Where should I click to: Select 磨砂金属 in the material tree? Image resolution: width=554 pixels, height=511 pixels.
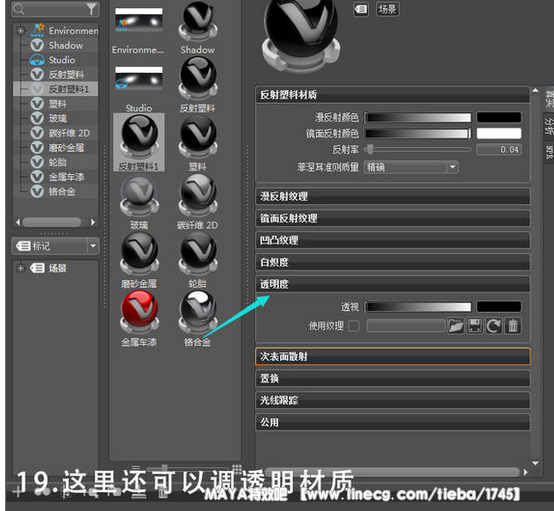66,147
